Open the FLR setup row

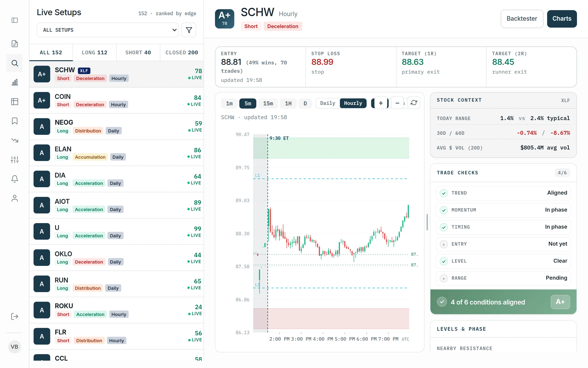[116, 336]
